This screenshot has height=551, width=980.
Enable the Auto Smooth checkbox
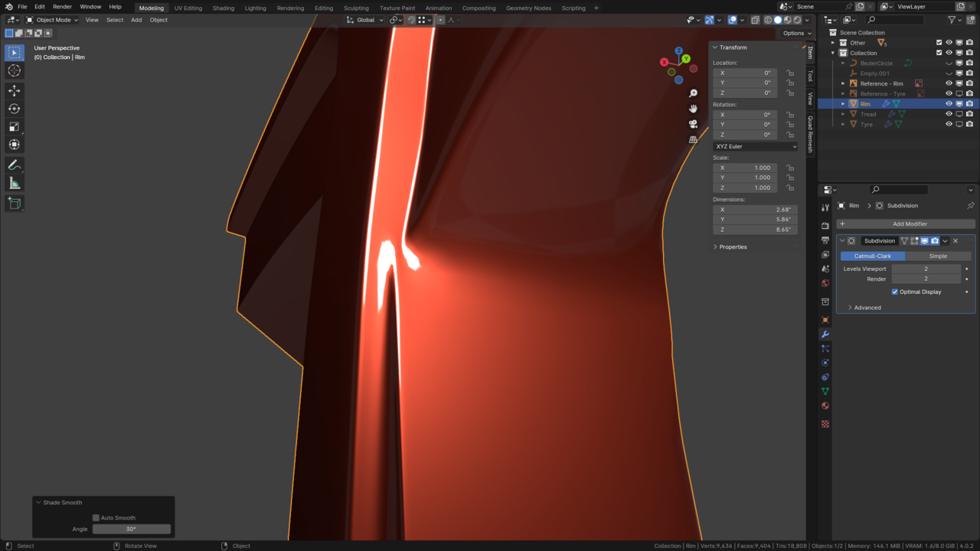(96, 518)
